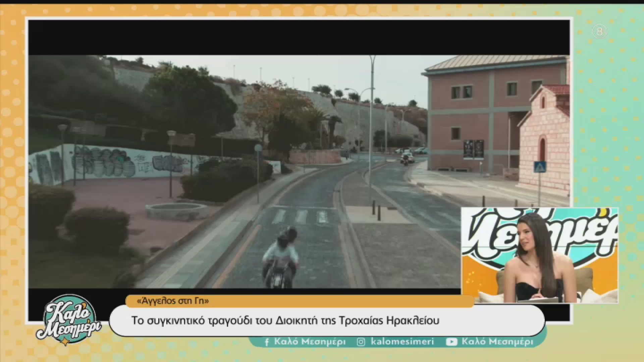Click the host's picture-in-picture window
The height and width of the screenshot is (362, 644).
pos(539,255)
